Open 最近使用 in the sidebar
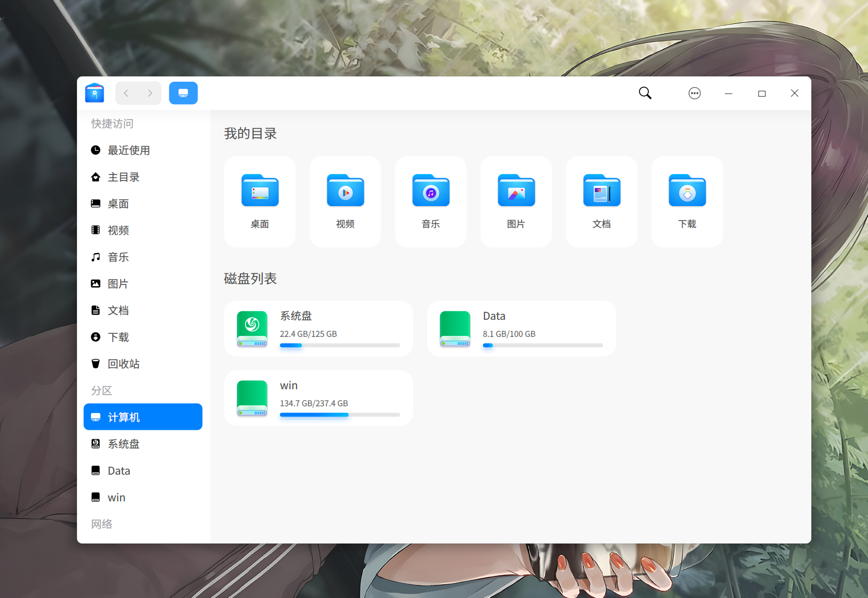This screenshot has height=598, width=868. pos(143,150)
